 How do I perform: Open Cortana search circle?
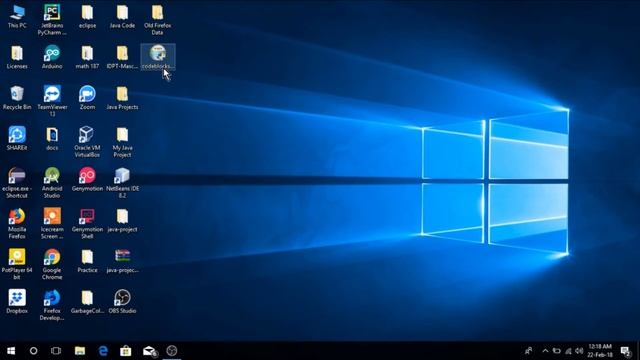click(33, 351)
